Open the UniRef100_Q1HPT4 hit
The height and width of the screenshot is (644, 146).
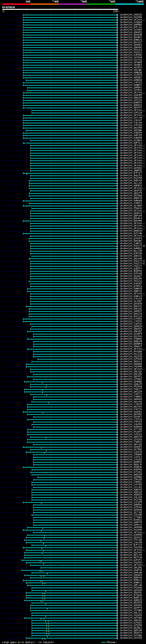131,608
